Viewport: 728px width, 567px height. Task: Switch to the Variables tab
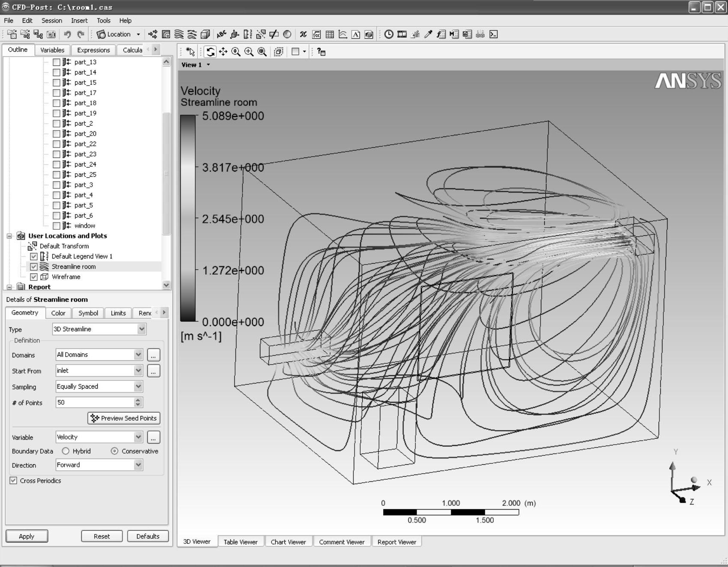[52, 50]
